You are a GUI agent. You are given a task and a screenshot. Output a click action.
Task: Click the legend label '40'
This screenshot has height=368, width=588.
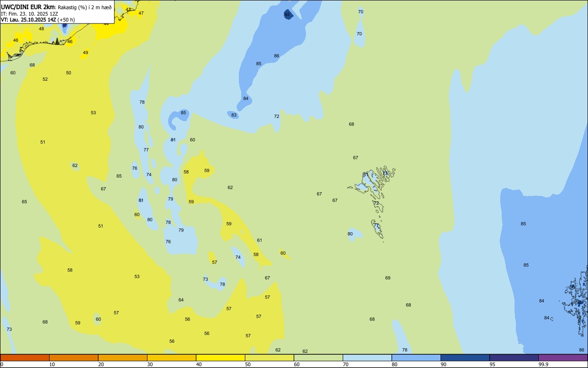pyautogui.click(x=199, y=364)
